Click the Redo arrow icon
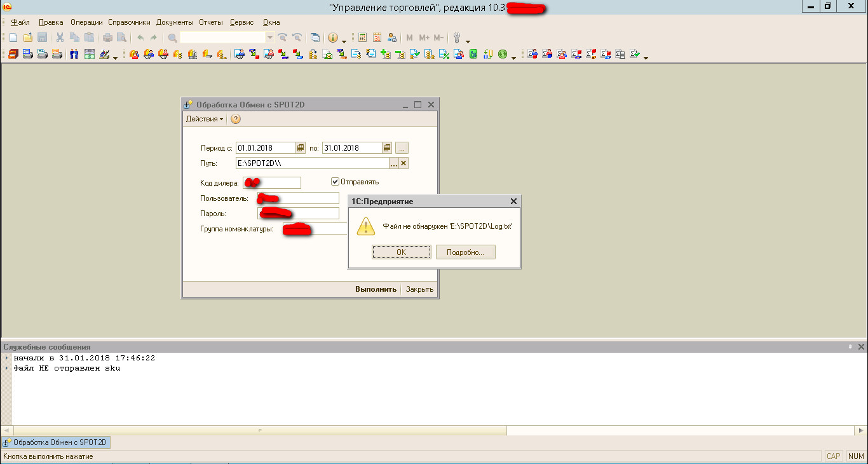 [x=153, y=38]
